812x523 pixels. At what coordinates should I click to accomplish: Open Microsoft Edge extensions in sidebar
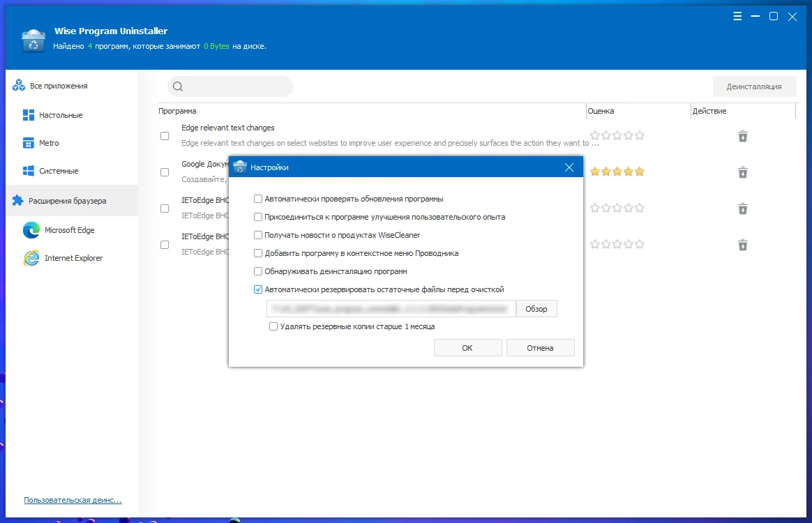pos(69,230)
